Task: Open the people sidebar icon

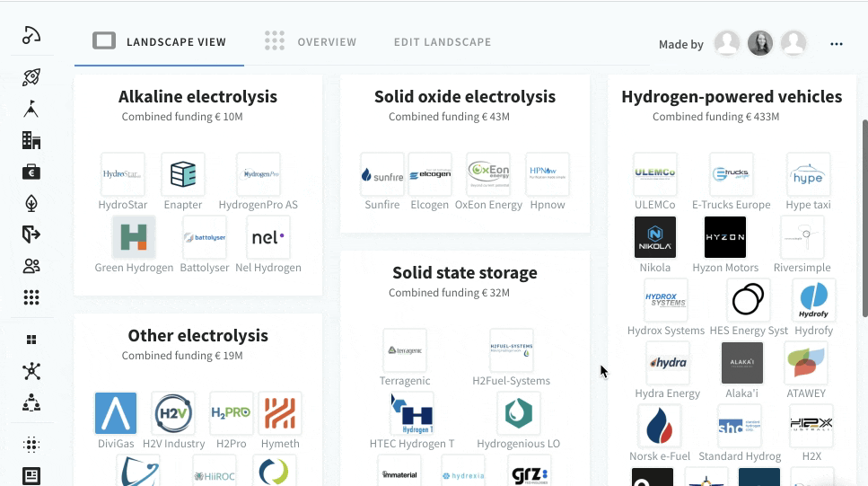Action: 31,266
